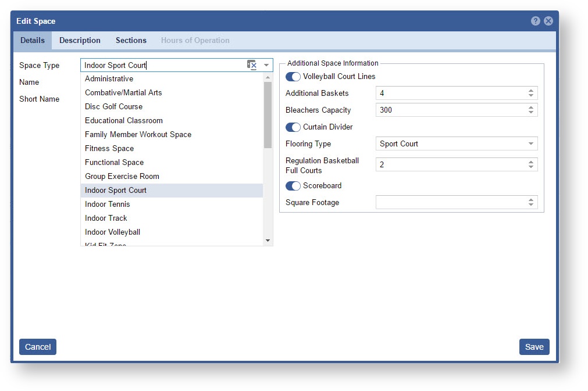Image resolution: width=588 pixels, height=391 pixels.
Task: Open the Sections tab
Action: pyautogui.click(x=131, y=41)
